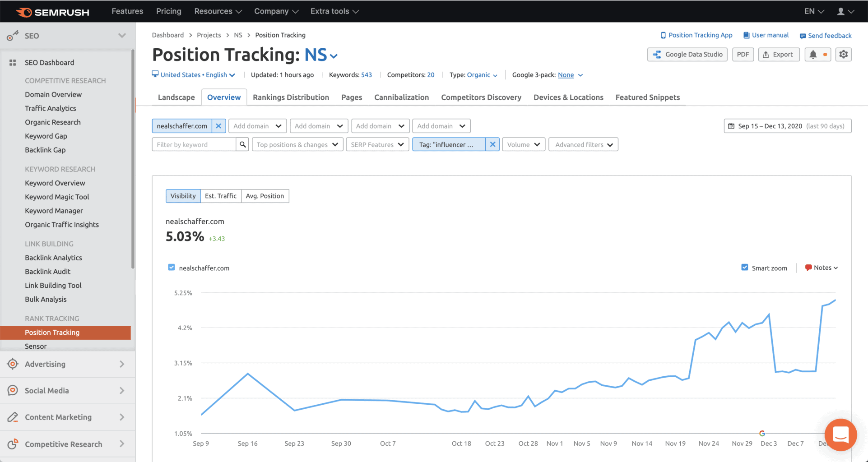Open Pricing in top navigation
Viewport: 868px width, 462px height.
click(168, 11)
